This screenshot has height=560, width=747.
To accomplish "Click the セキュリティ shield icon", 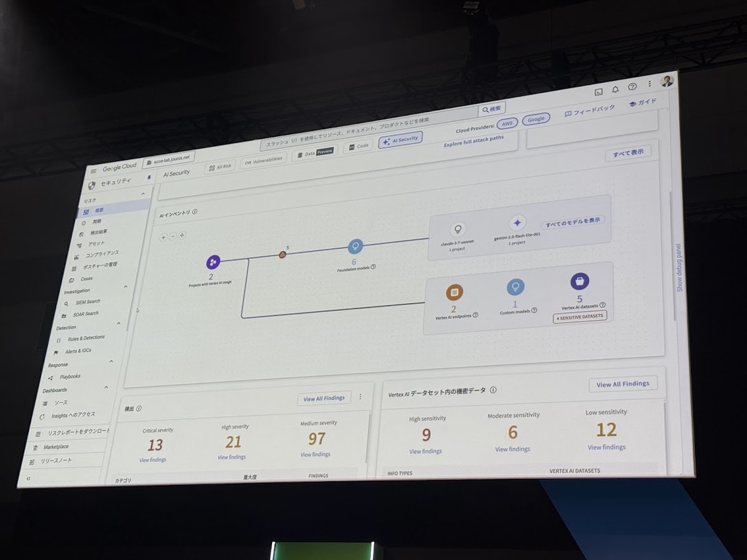I will coord(92,185).
